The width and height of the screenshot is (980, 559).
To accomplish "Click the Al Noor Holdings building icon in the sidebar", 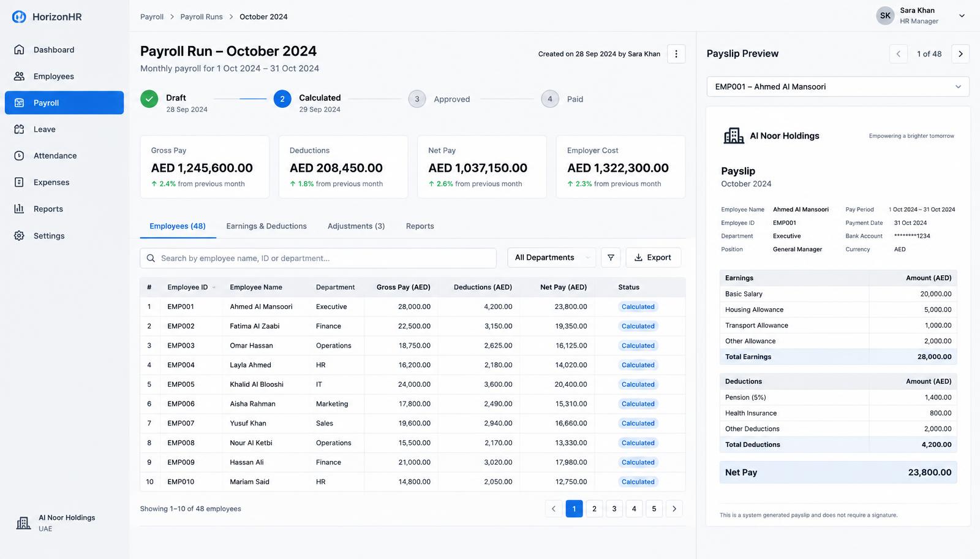I will click(23, 523).
